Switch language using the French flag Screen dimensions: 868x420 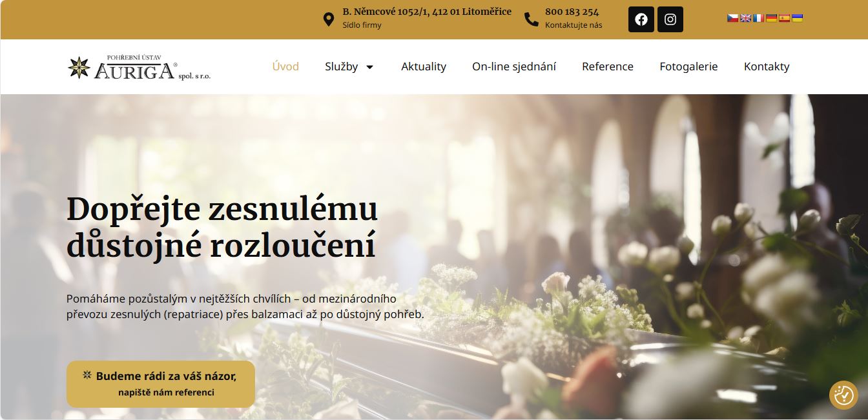pos(759,18)
